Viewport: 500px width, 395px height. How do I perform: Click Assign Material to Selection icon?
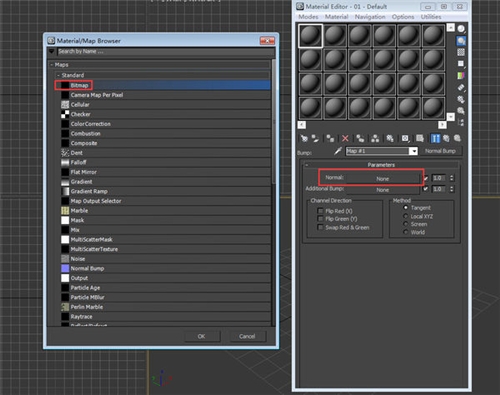(330, 138)
